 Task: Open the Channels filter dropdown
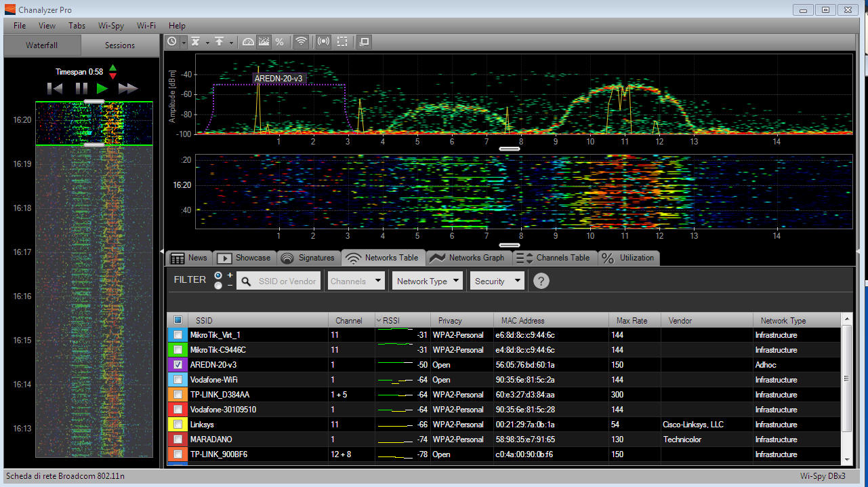click(x=356, y=281)
